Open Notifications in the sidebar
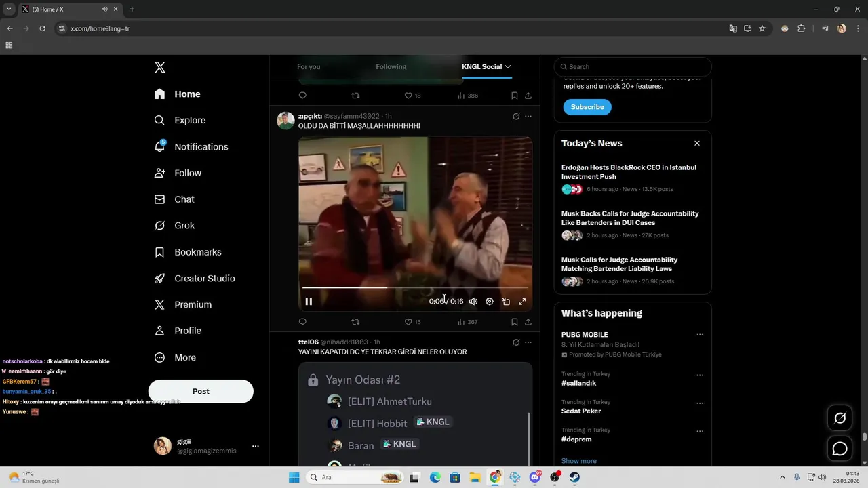Viewport: 868px width, 488px height. 191,146
